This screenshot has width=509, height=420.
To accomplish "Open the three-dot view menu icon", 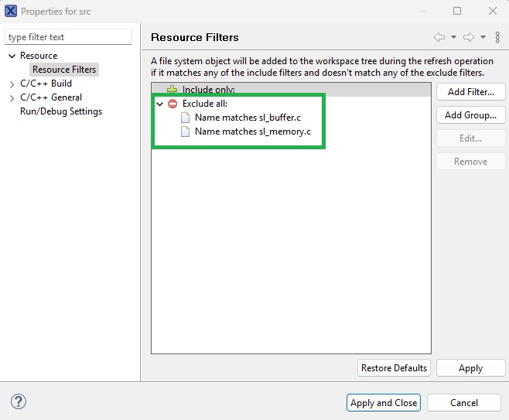I will click(x=497, y=37).
